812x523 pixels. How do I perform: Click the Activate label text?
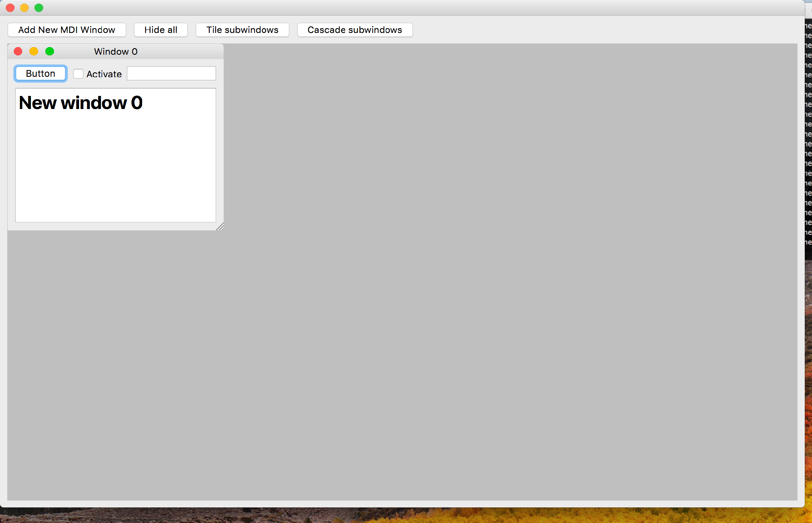coord(104,74)
